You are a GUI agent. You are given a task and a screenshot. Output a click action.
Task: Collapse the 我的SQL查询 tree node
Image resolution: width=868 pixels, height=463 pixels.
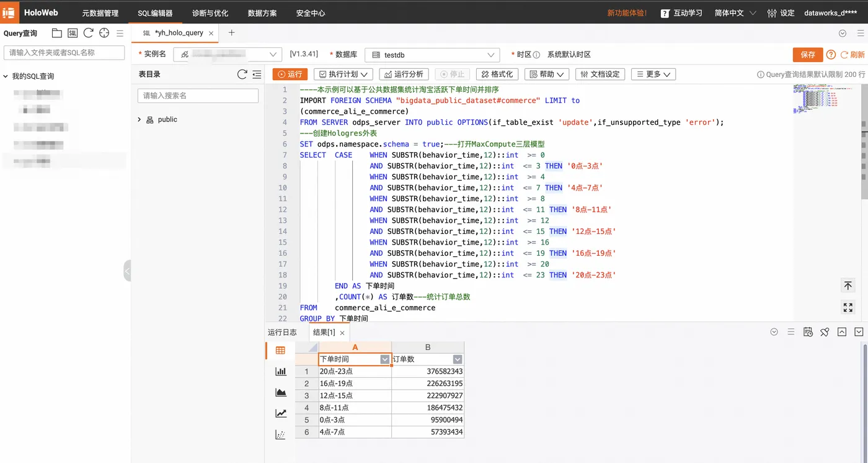tap(6, 76)
